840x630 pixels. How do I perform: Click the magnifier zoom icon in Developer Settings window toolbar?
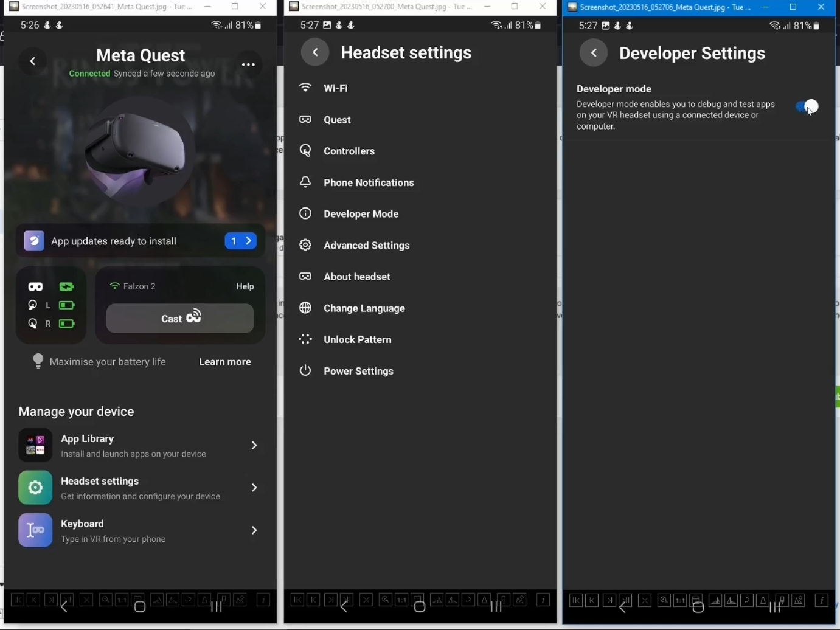pyautogui.click(x=664, y=601)
